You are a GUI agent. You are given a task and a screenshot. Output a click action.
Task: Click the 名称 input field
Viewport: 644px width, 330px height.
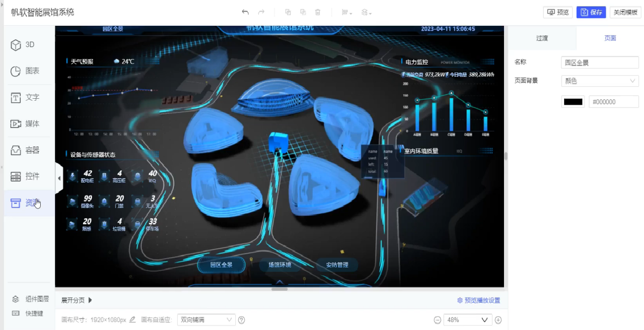coord(600,63)
